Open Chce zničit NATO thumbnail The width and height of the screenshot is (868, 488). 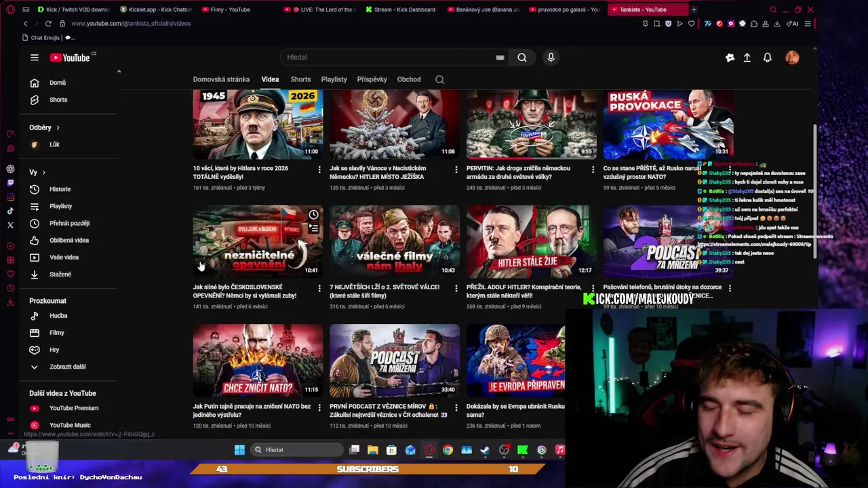coord(258,361)
